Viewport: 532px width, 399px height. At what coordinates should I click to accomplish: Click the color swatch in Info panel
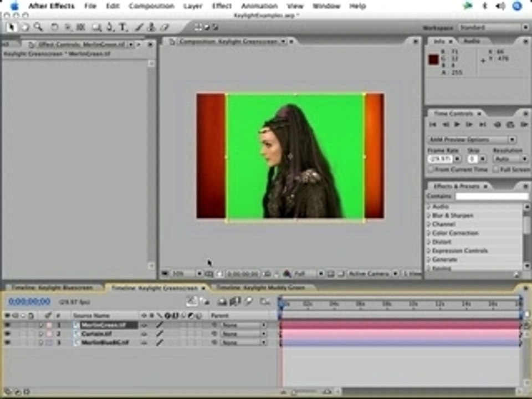(433, 60)
